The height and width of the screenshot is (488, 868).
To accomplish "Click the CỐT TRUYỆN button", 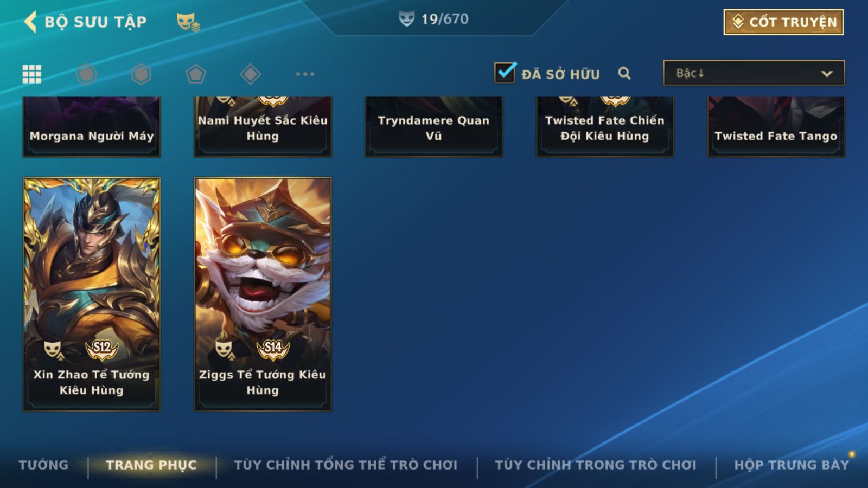I will (x=783, y=22).
